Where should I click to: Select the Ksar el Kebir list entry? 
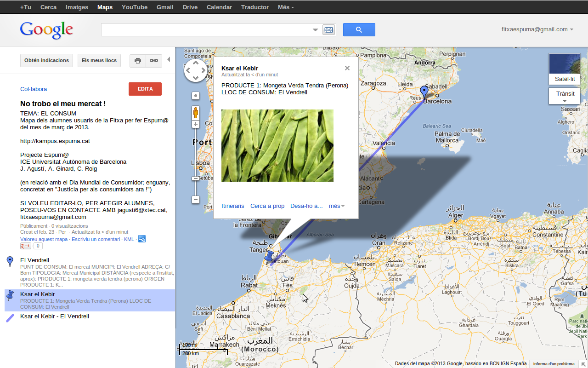point(90,300)
